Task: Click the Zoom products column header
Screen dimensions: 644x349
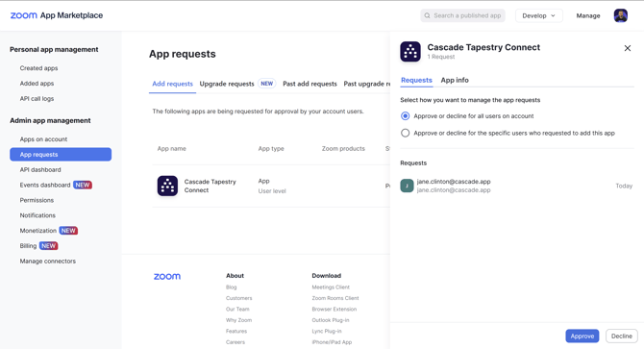Action: 343,149
